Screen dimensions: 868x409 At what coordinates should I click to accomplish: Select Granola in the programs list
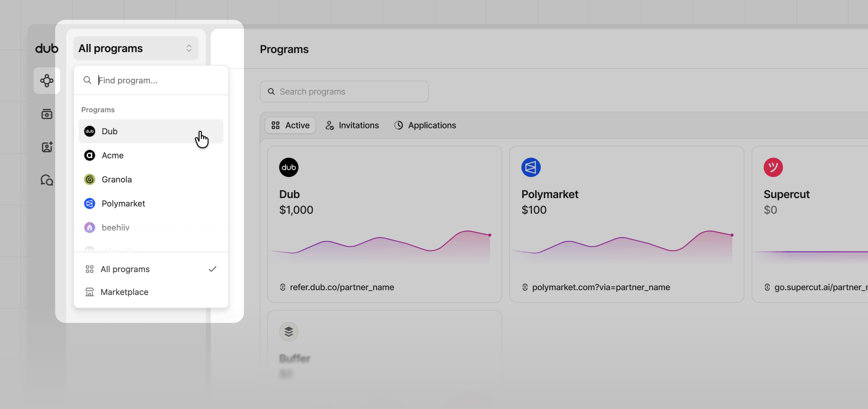(x=151, y=180)
